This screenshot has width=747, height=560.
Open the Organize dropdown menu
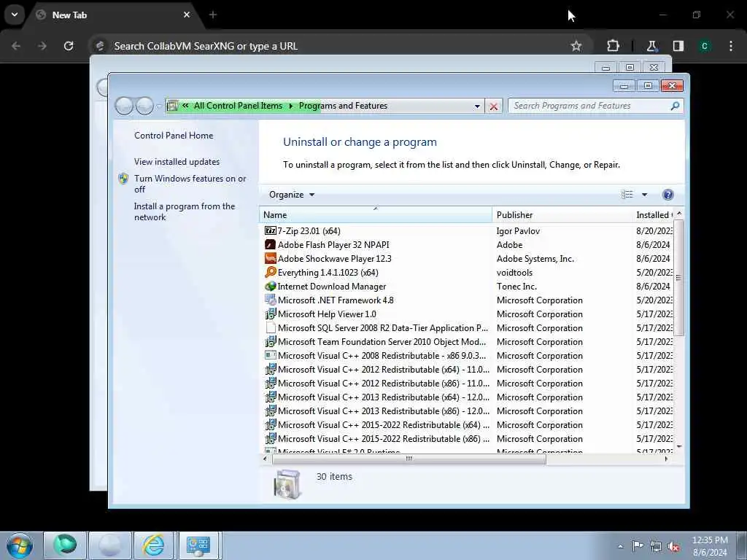tap(292, 194)
